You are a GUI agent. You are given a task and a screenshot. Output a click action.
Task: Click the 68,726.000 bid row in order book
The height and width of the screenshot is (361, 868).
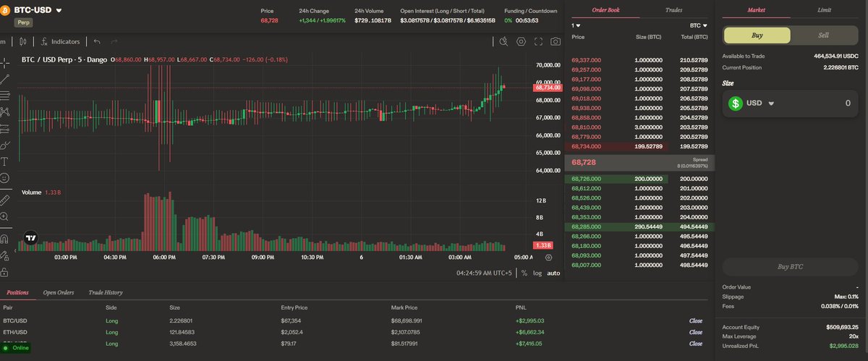(x=639, y=179)
